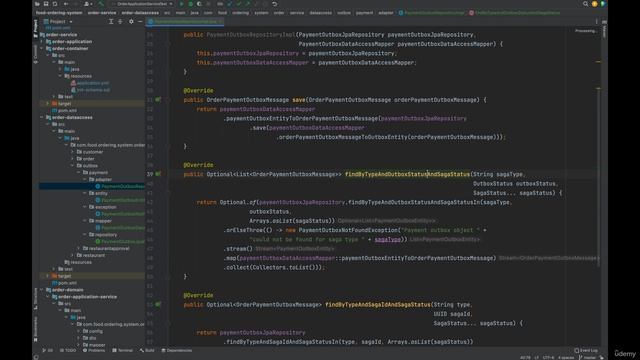The height and width of the screenshot is (360, 640).
Task: Click the Git commit checkmark icon
Action: pos(239,4)
